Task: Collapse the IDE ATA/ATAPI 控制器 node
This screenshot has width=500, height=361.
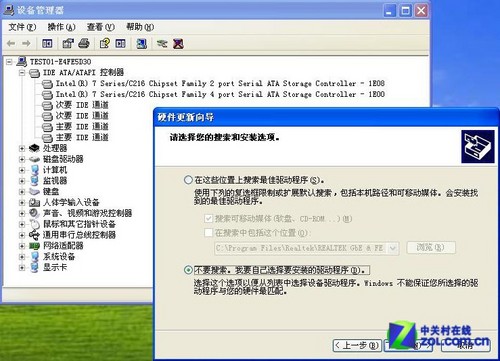Action: 22,73
